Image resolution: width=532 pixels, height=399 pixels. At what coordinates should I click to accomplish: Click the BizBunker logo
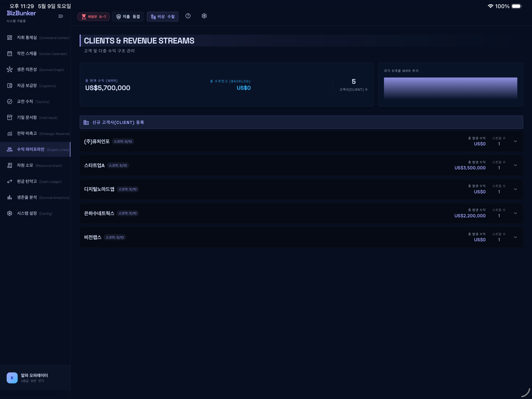coord(21,13)
